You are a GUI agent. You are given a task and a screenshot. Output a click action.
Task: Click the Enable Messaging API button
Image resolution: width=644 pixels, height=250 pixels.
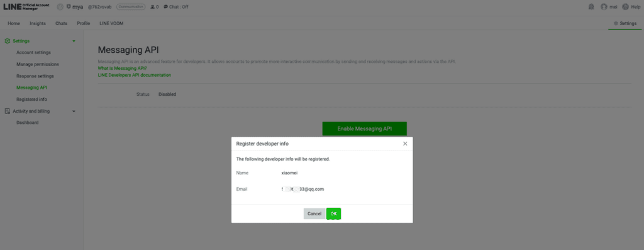pos(364,128)
